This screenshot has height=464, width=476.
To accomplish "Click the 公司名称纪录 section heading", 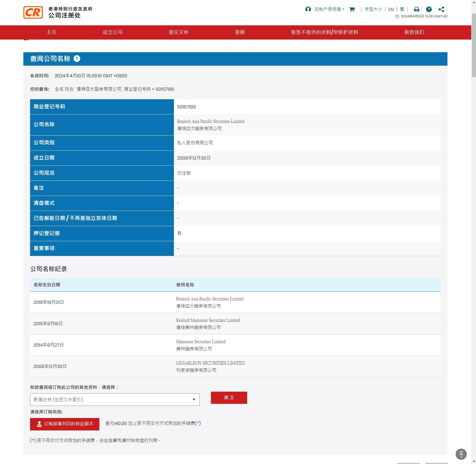I will tap(49, 269).
